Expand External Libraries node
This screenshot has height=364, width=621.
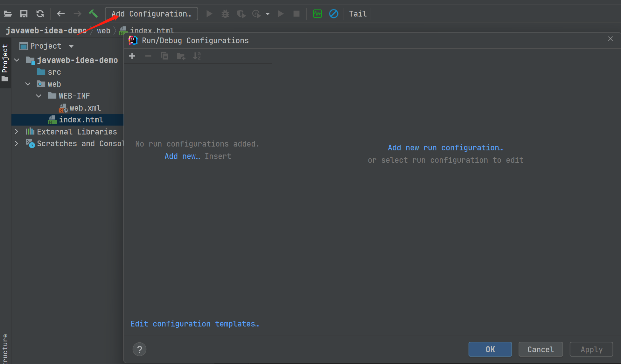[17, 132]
